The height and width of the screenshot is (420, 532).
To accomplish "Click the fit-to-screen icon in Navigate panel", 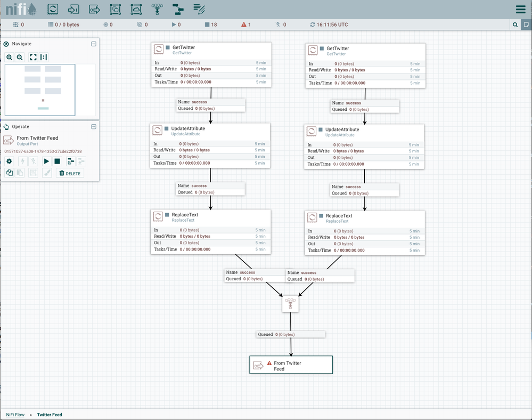I will point(34,56).
